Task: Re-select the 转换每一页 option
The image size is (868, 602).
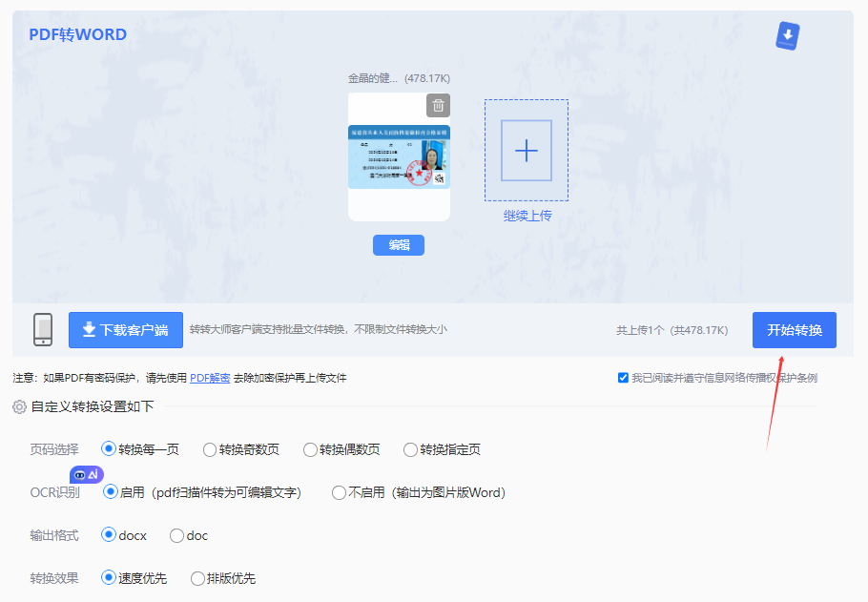Action: point(108,449)
